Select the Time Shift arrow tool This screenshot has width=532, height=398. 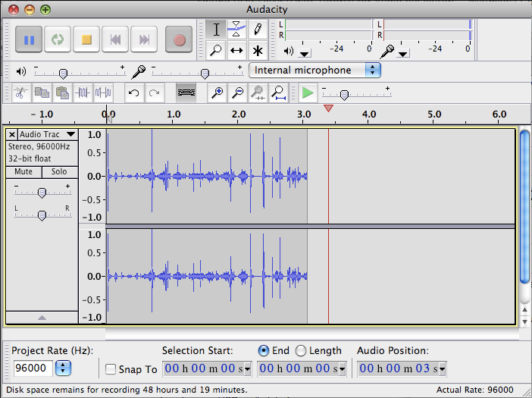tap(236, 51)
